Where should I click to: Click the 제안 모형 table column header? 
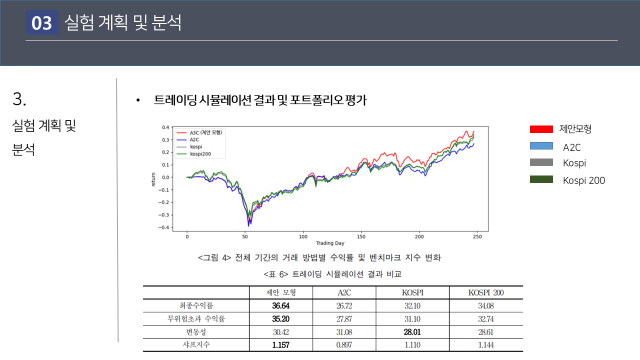point(281,293)
